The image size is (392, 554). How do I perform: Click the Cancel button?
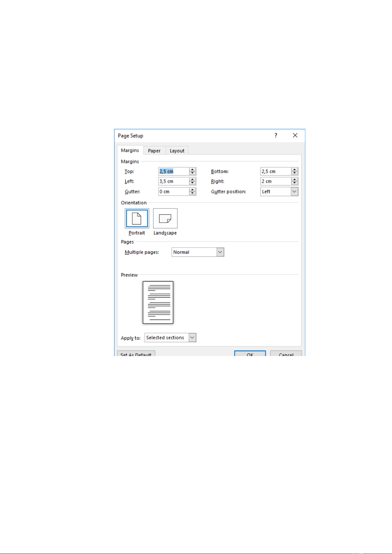[x=286, y=354]
